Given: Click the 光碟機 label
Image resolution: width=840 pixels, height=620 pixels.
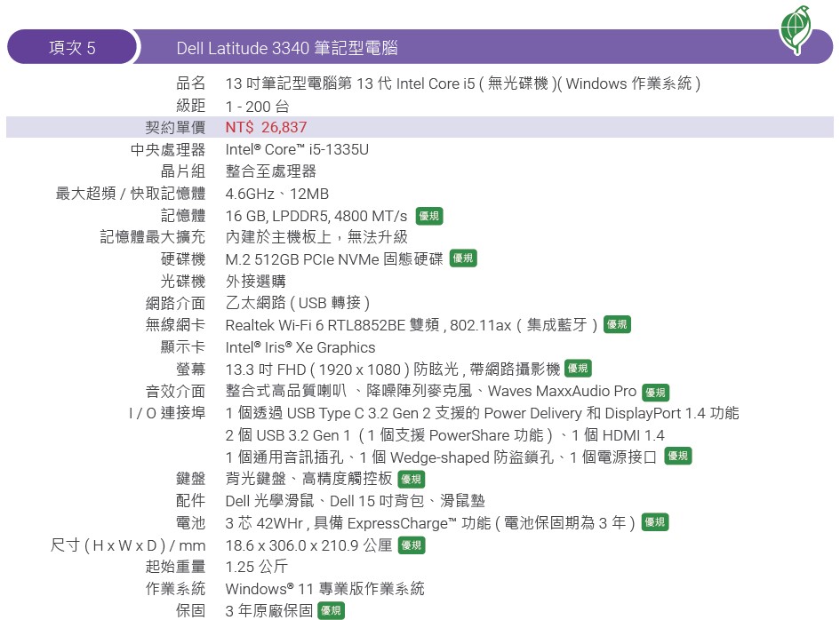Looking at the screenshot, I should click(x=183, y=281).
